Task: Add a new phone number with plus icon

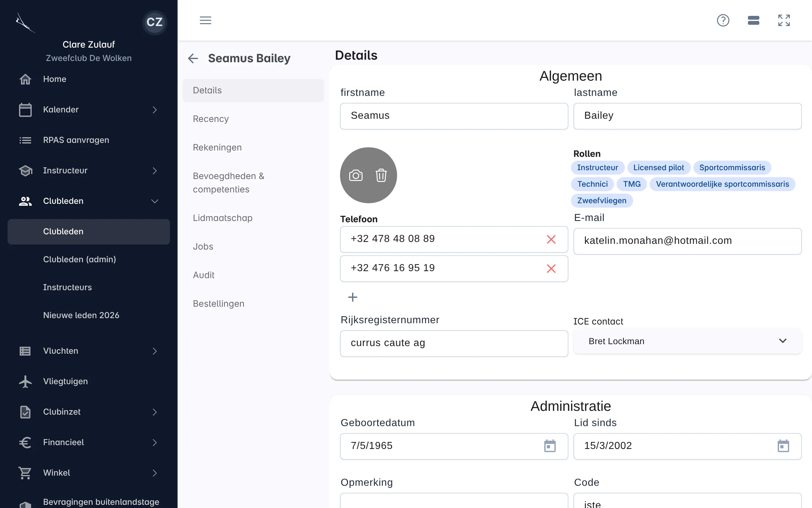Action: click(352, 297)
